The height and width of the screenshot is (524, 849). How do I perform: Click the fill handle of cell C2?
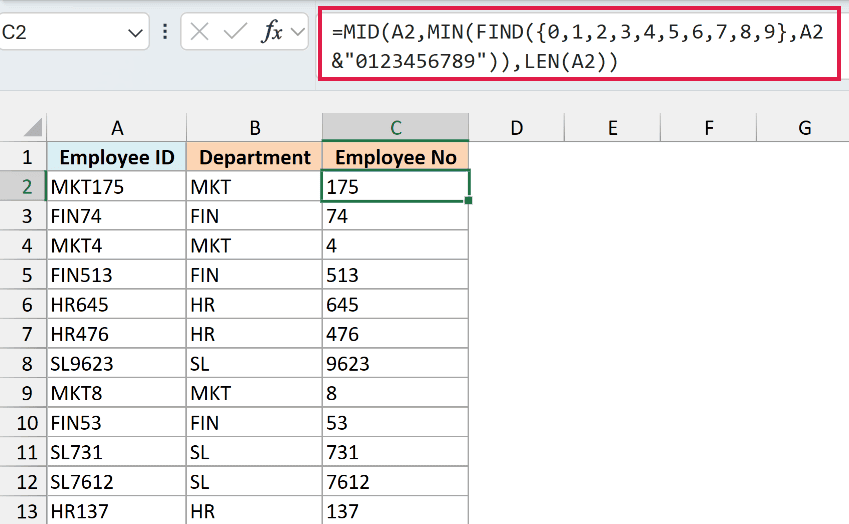click(468, 200)
